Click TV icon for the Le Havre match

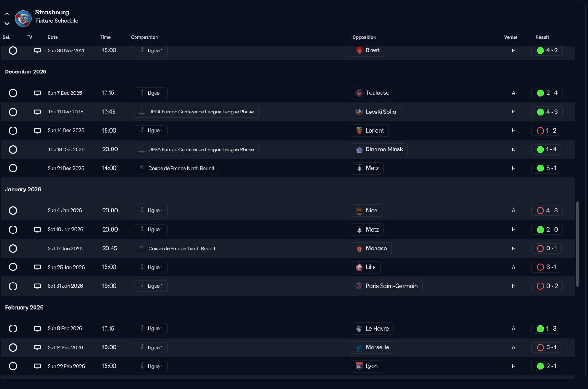point(37,329)
